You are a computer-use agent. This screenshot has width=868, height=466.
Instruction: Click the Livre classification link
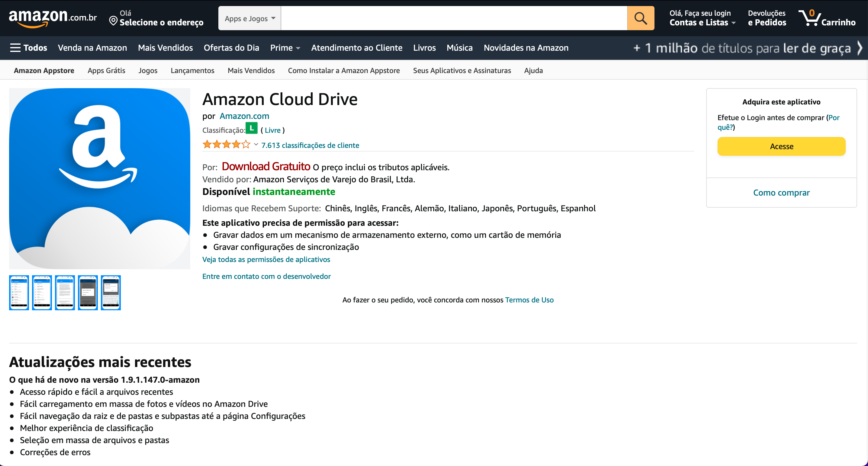[273, 130]
